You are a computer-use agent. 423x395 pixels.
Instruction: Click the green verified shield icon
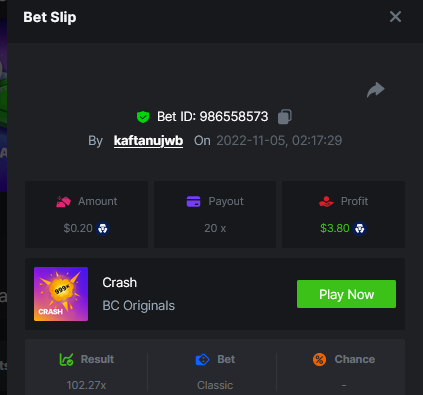pyautogui.click(x=143, y=117)
